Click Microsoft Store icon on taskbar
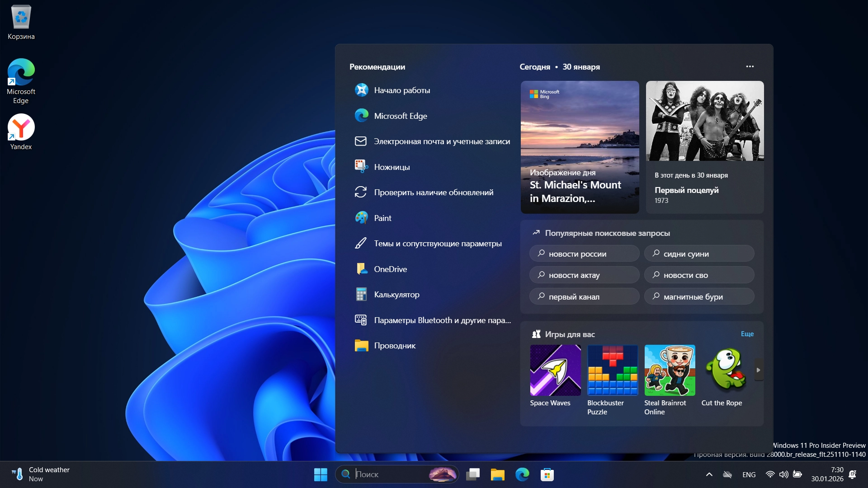Viewport: 868px width, 488px height. pyautogui.click(x=547, y=474)
